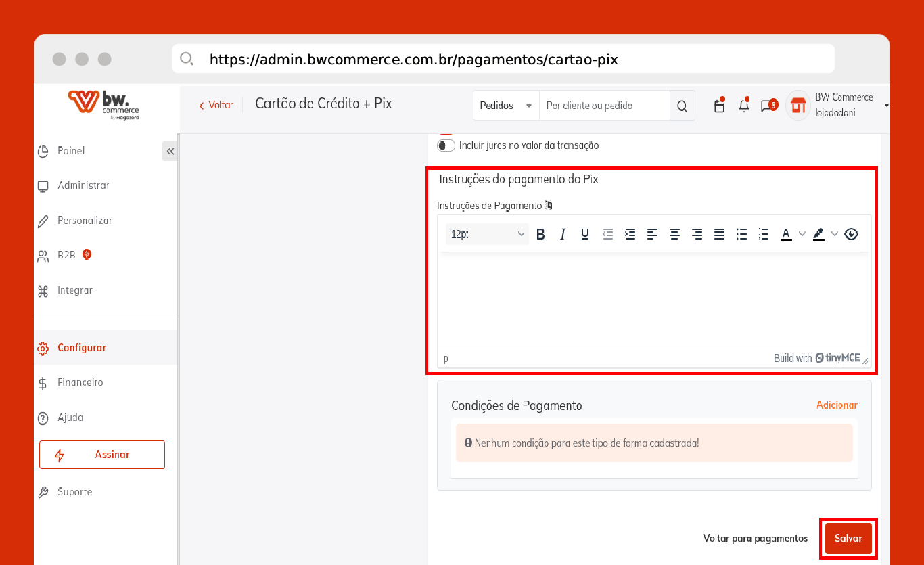Image resolution: width=924 pixels, height=565 pixels.
Task: Toggle bold formatting in the editor
Action: click(x=540, y=234)
